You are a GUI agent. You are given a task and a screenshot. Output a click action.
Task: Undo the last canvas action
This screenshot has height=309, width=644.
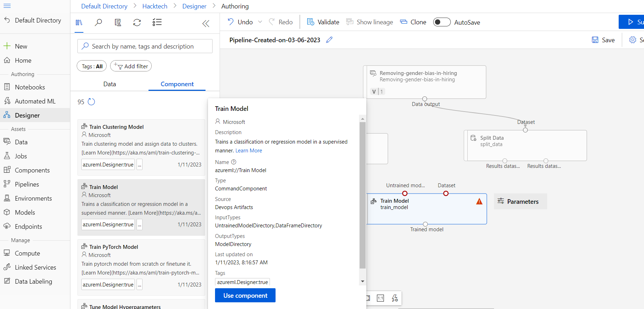pyautogui.click(x=241, y=22)
